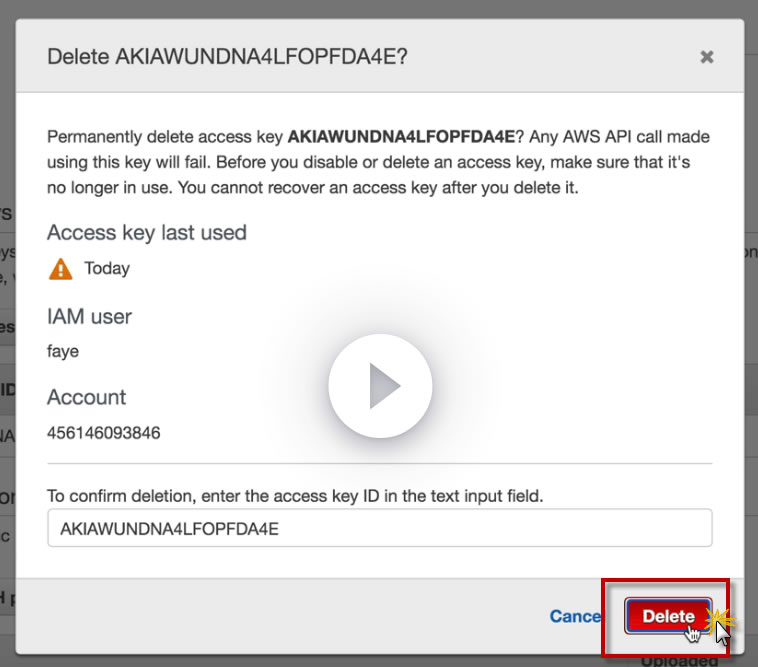Cancel the access key deletion

tap(575, 616)
